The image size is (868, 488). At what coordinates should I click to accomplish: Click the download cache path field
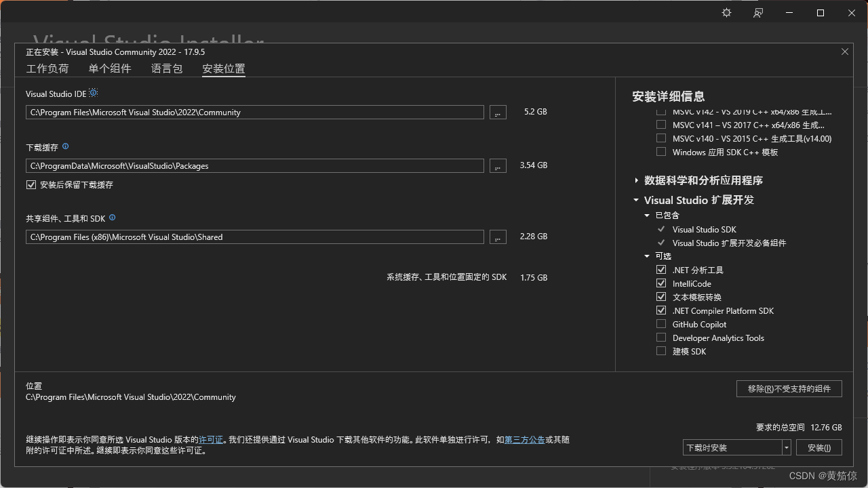click(255, 166)
